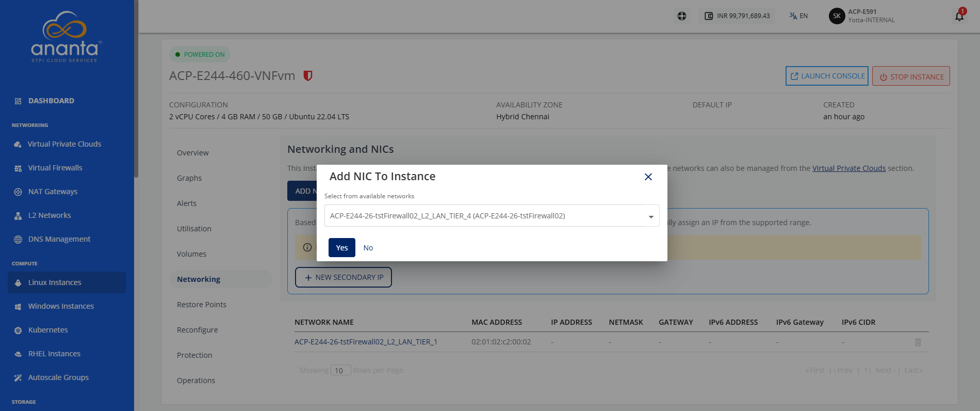Click the Virtual Private Clouds sidebar icon

[x=18, y=145]
